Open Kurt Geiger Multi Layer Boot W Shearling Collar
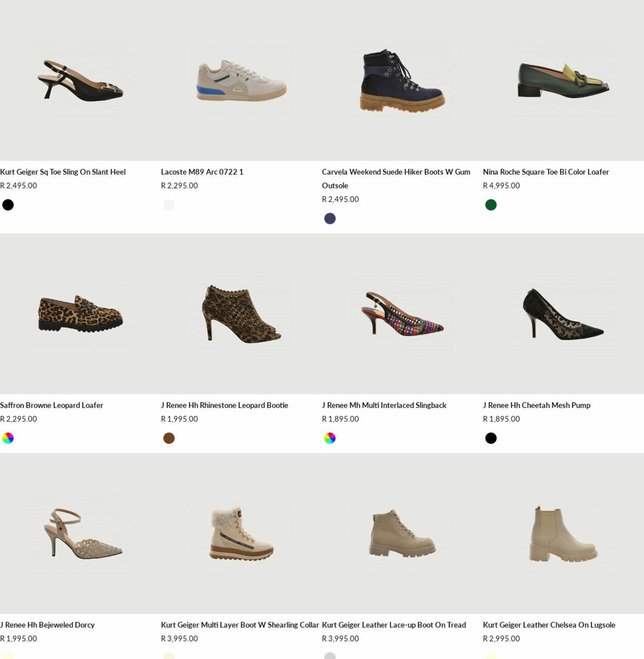Screen dimensions: 644x659 [240, 625]
